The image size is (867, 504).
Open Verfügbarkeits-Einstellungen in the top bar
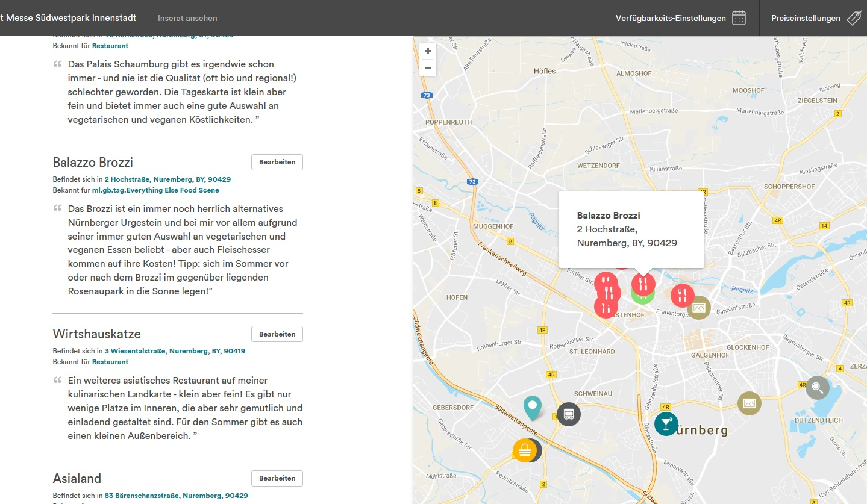tap(681, 18)
